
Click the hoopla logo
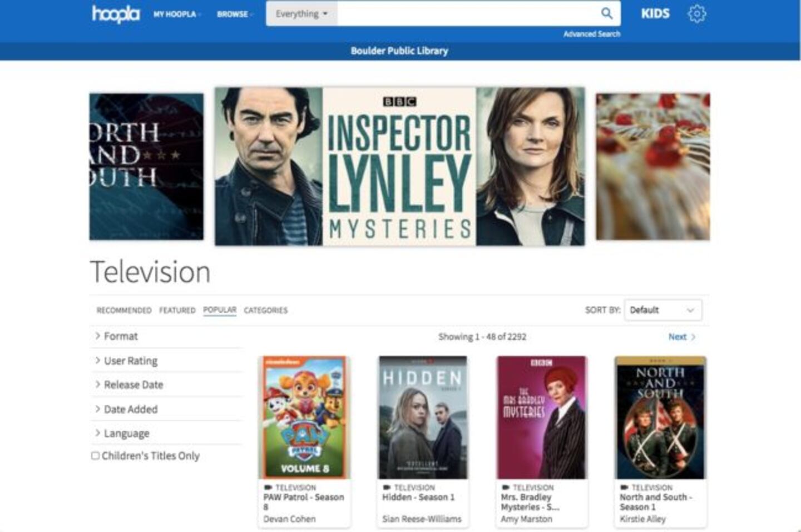(116, 14)
